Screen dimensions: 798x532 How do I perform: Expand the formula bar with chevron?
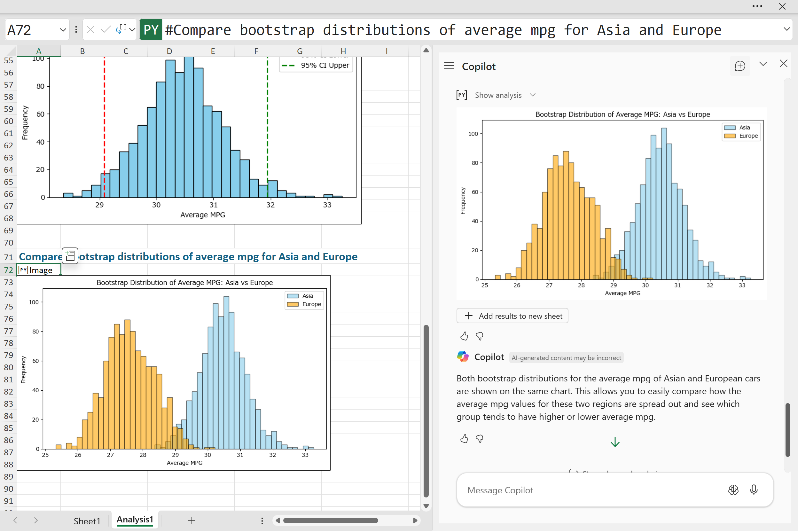[x=786, y=29]
